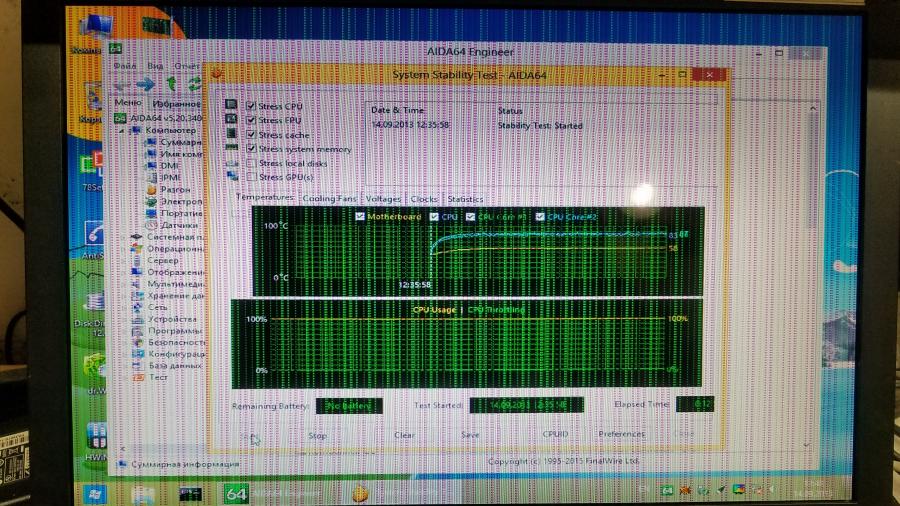Open the Voltages tab
This screenshot has width=900, height=506.
383,199
